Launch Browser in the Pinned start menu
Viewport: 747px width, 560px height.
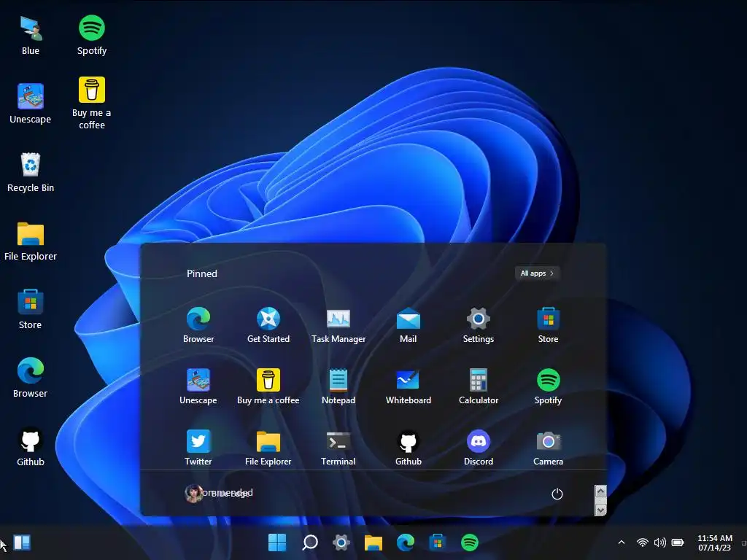(x=198, y=326)
